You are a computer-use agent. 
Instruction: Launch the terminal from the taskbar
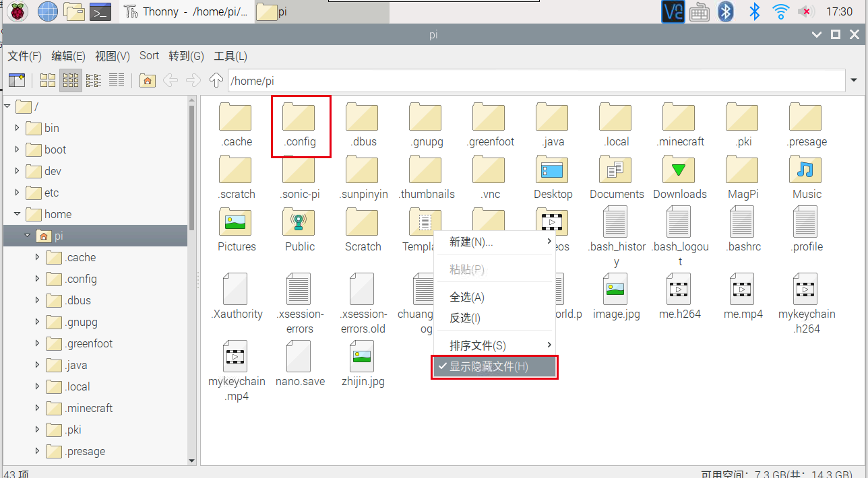click(100, 11)
